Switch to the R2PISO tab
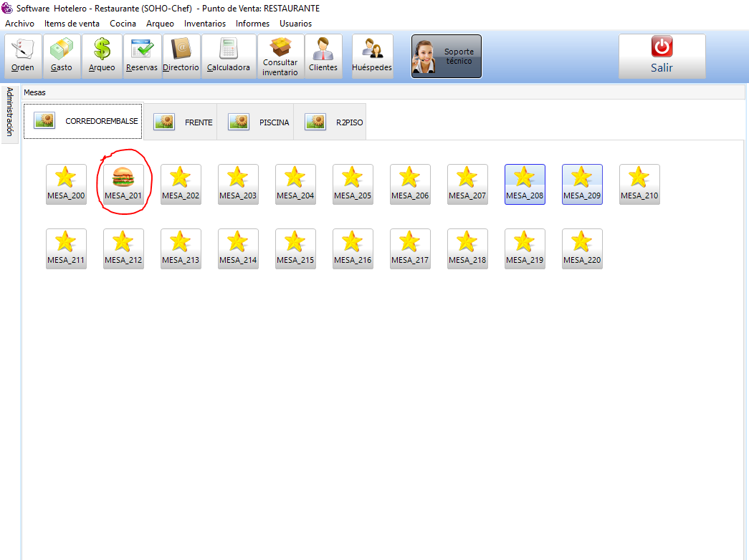The image size is (749, 560). pos(335,122)
